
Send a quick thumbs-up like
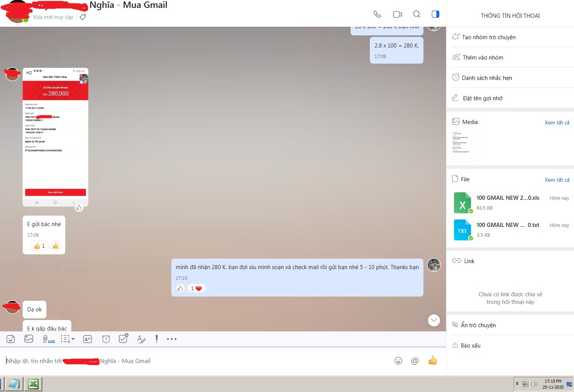click(433, 360)
